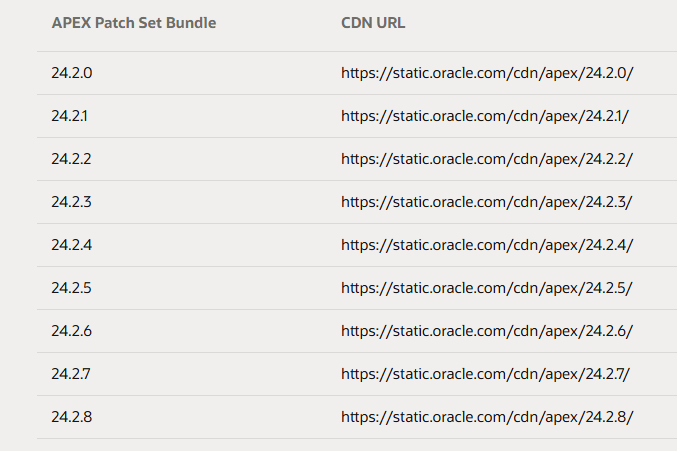Click the CDN URL for apex 24.2.6
Viewport: 677px width, 451px height.
click(x=487, y=331)
